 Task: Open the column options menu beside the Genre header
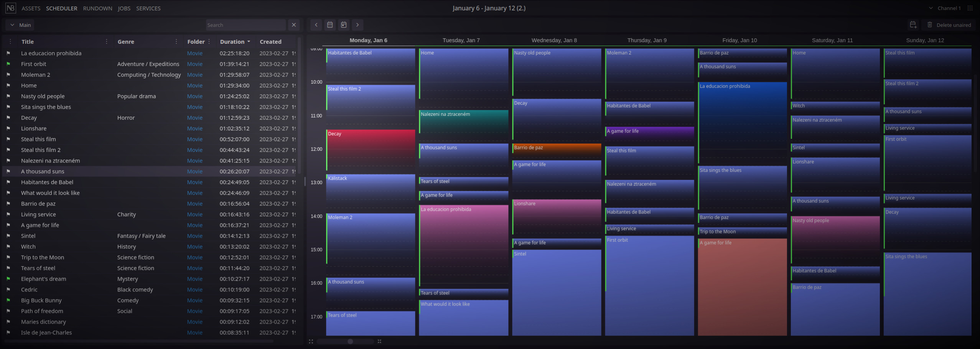pyautogui.click(x=176, y=41)
